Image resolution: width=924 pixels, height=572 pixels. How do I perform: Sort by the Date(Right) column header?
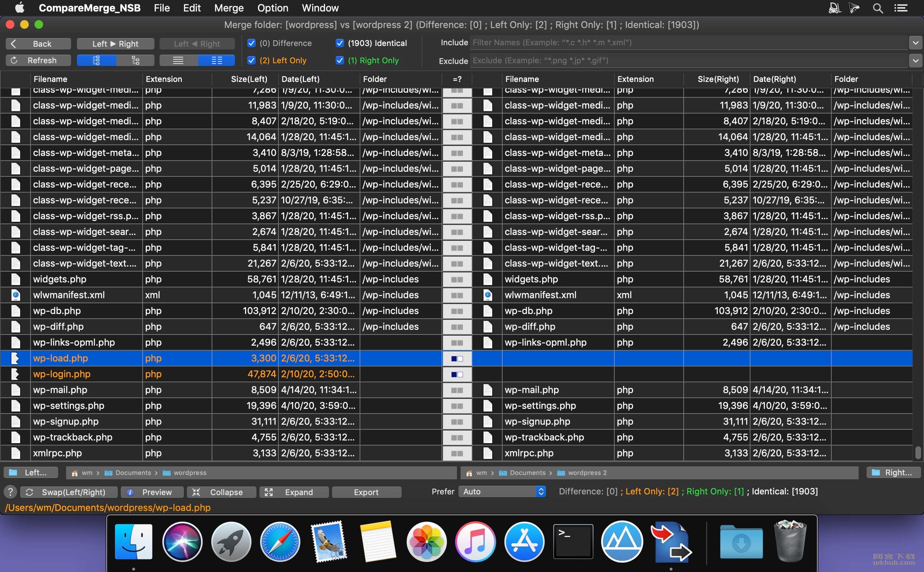pos(790,79)
